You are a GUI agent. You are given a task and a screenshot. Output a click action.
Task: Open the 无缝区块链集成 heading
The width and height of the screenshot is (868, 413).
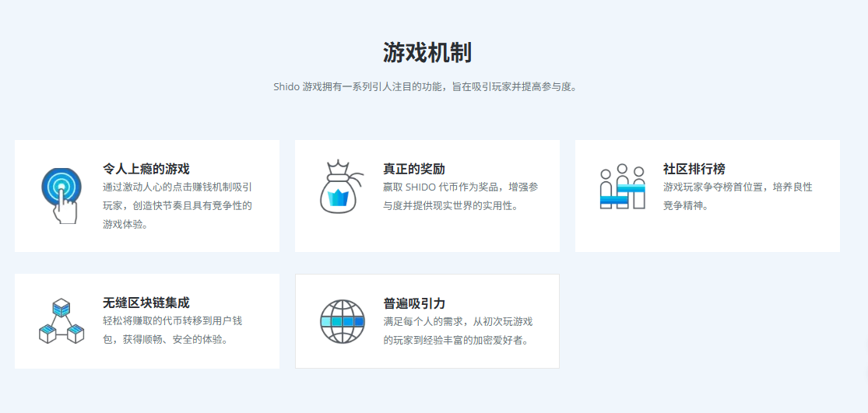146,303
